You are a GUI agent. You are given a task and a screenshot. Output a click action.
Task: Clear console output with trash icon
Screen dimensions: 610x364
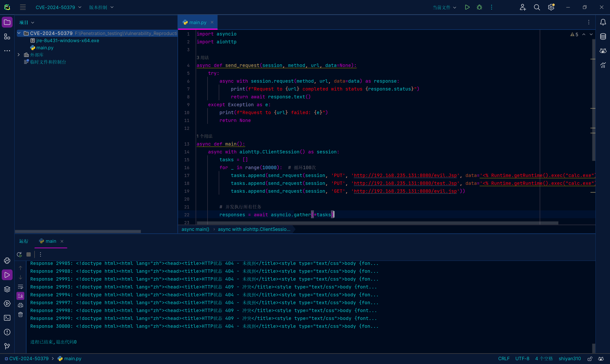tap(20, 314)
